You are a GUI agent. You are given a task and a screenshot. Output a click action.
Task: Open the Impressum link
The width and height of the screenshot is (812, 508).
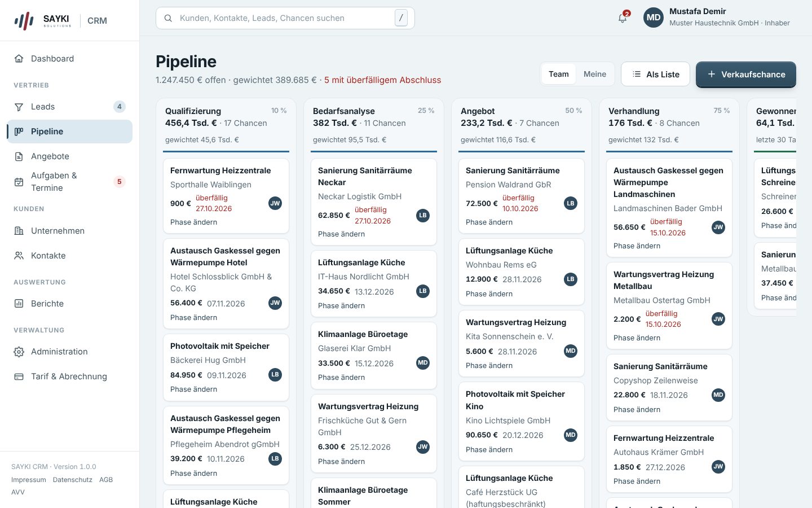[29, 480]
